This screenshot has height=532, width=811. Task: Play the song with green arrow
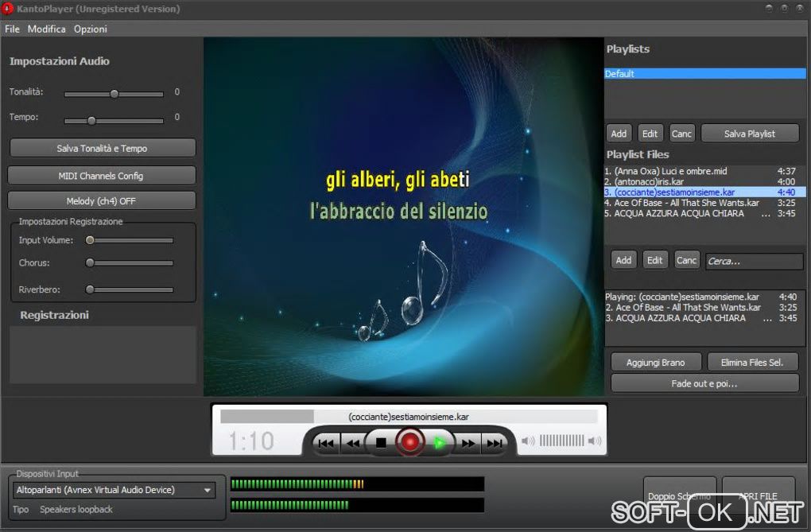click(x=439, y=443)
